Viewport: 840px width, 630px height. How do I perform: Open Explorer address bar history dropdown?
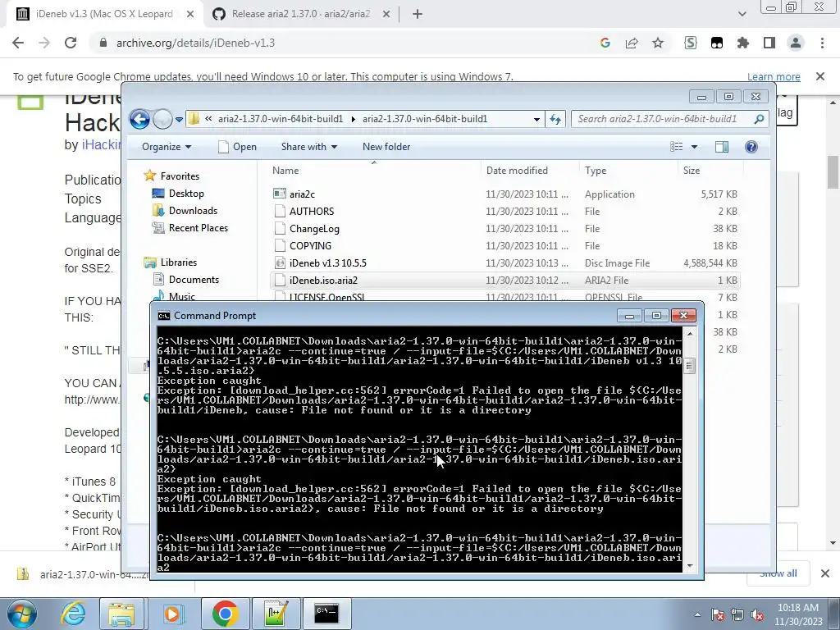pos(536,120)
